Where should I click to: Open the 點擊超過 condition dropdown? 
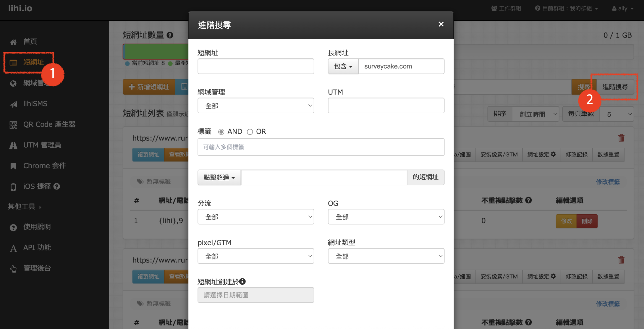click(x=219, y=177)
